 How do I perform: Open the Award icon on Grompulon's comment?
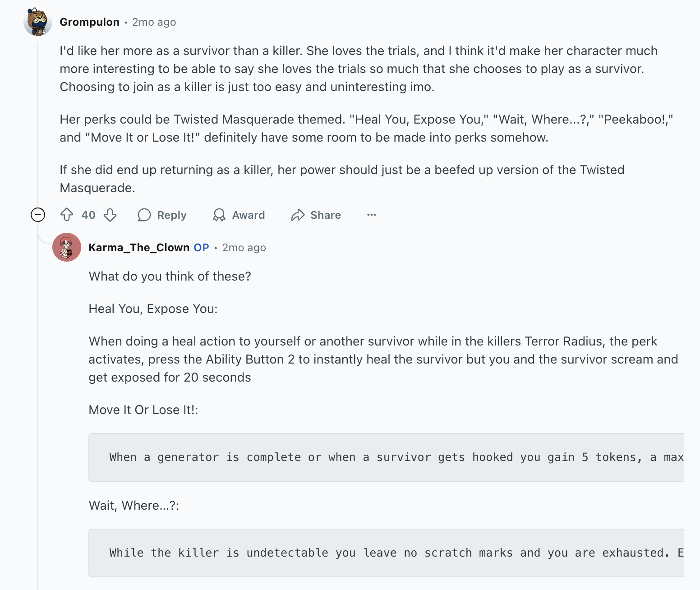[x=220, y=215]
